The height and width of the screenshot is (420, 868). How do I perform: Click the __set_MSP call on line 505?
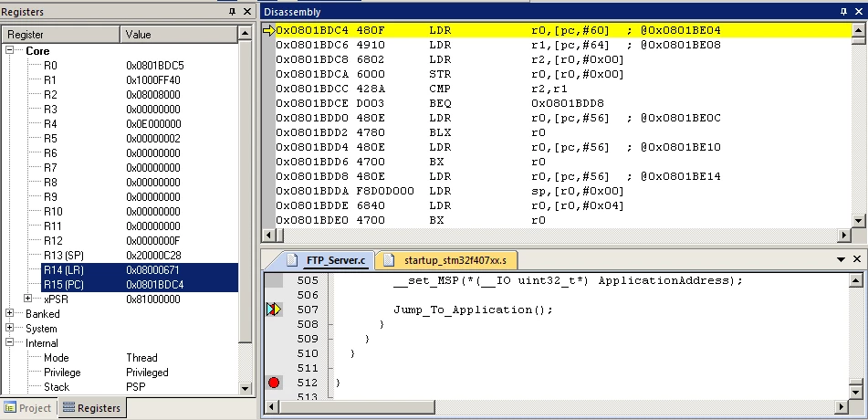click(568, 280)
